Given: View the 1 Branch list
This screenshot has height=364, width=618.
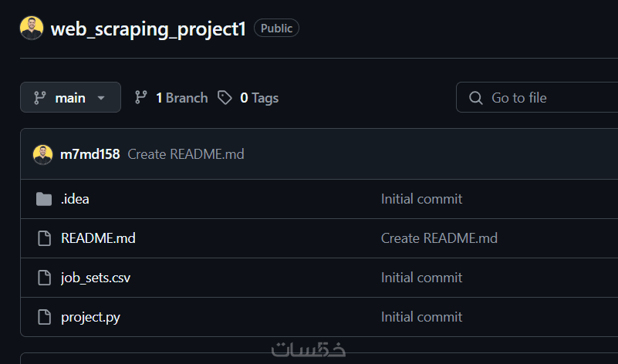Looking at the screenshot, I should tap(181, 98).
